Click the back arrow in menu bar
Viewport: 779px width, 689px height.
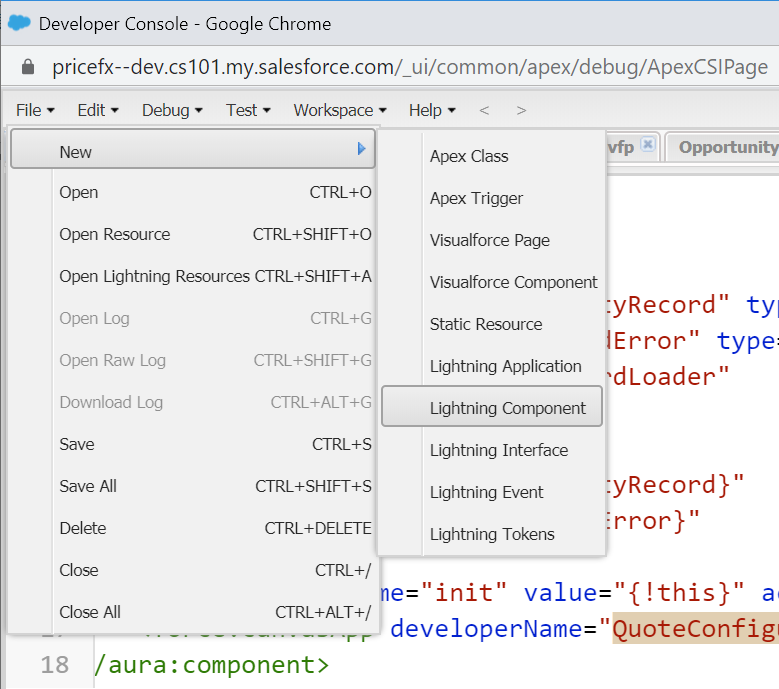pyautogui.click(x=485, y=110)
